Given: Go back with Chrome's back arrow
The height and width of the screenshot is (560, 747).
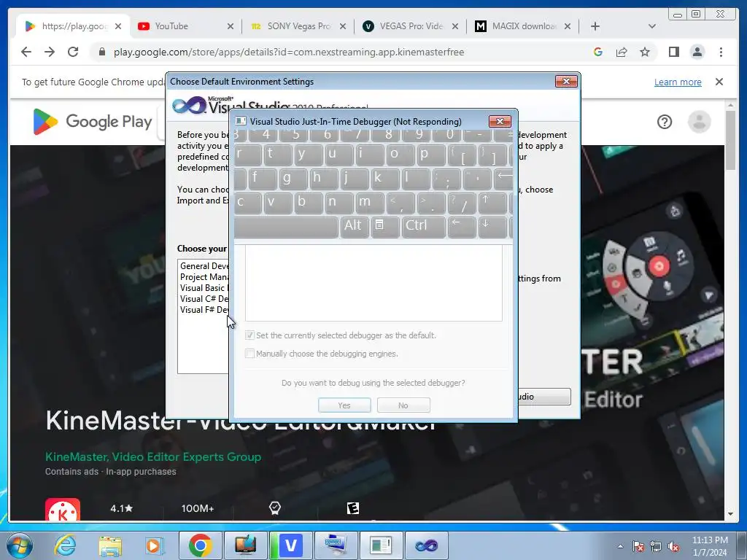Looking at the screenshot, I should click(26, 52).
